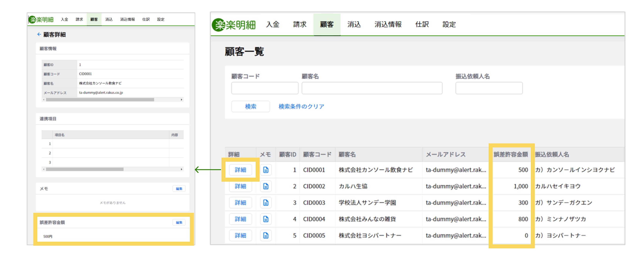Open memo icon for 株式会社みんなの雑貨

point(266,219)
